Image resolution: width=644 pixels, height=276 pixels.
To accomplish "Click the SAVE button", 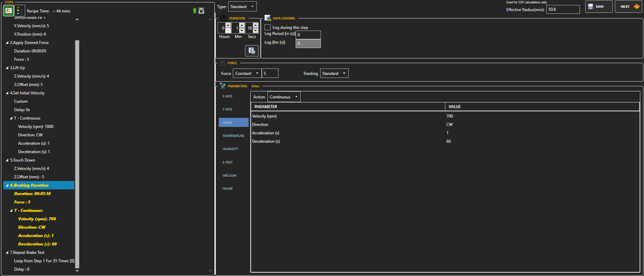I will [598, 7].
